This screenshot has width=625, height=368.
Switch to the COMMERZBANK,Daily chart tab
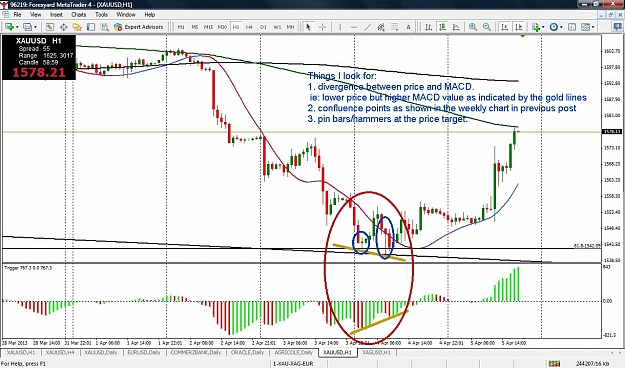196,352
